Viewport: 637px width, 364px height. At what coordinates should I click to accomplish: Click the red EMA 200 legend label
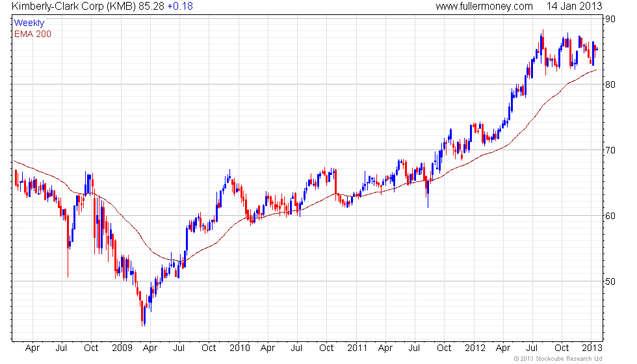pos(32,34)
